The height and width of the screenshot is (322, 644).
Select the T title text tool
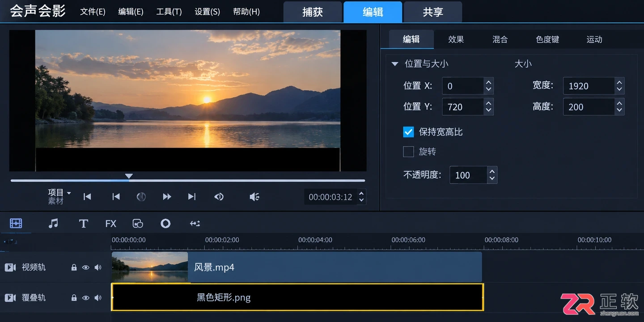coord(83,223)
